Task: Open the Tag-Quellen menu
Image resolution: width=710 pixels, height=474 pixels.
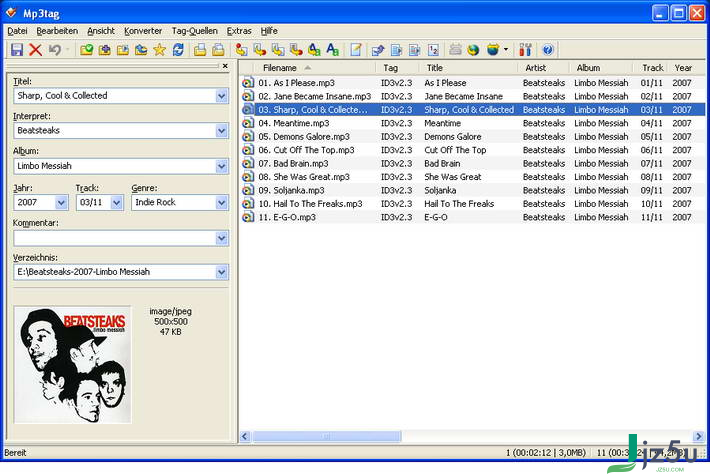Action: (195, 31)
